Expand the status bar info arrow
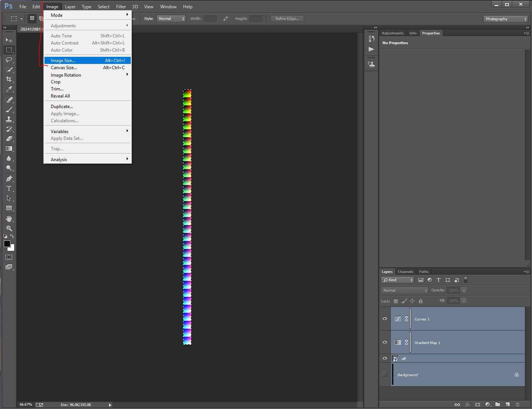This screenshot has width=532, height=409. tap(110, 405)
